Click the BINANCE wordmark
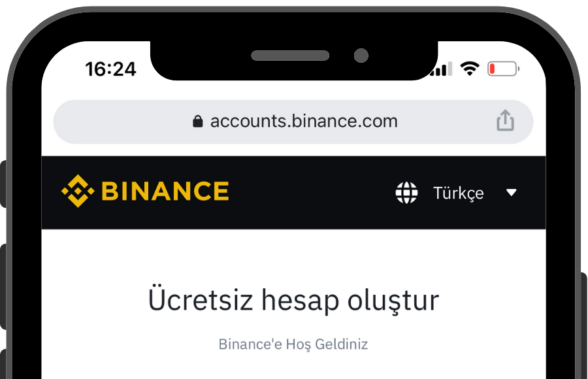588x379 pixels. point(165,191)
